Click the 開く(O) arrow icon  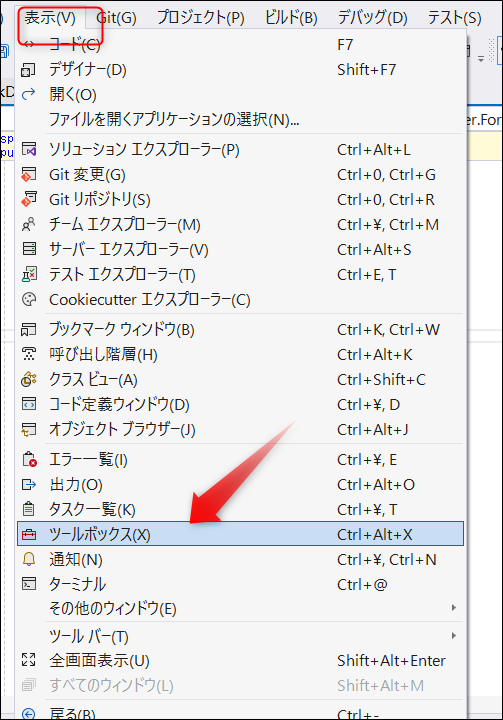[x=28, y=95]
